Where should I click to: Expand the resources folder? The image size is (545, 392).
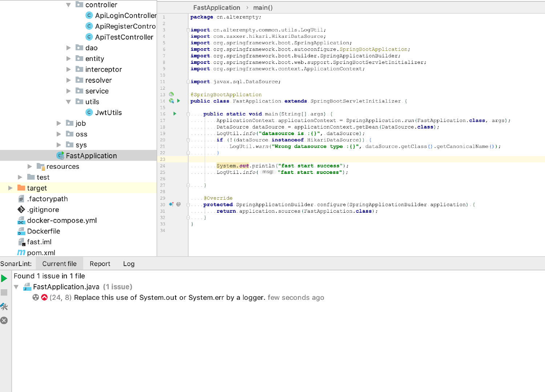click(30, 167)
